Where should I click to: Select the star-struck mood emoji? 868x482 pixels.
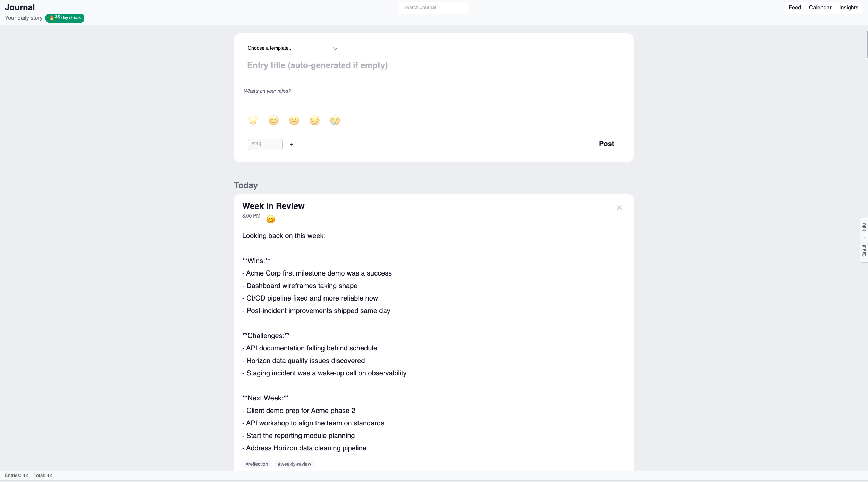(x=253, y=120)
